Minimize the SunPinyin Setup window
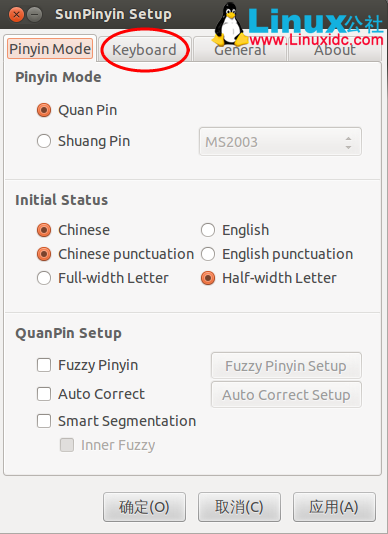Screen dimensions: 388x534 click(x=34, y=15)
